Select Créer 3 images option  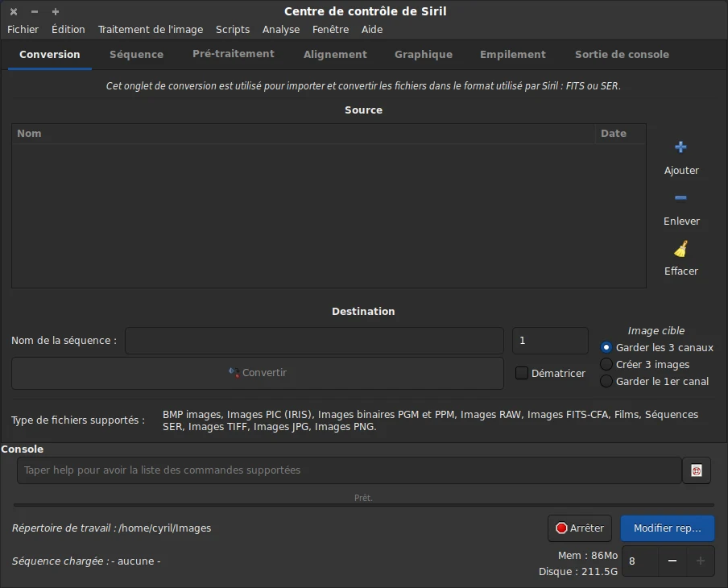click(606, 365)
